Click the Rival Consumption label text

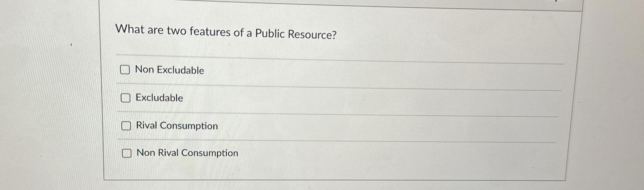pos(177,126)
